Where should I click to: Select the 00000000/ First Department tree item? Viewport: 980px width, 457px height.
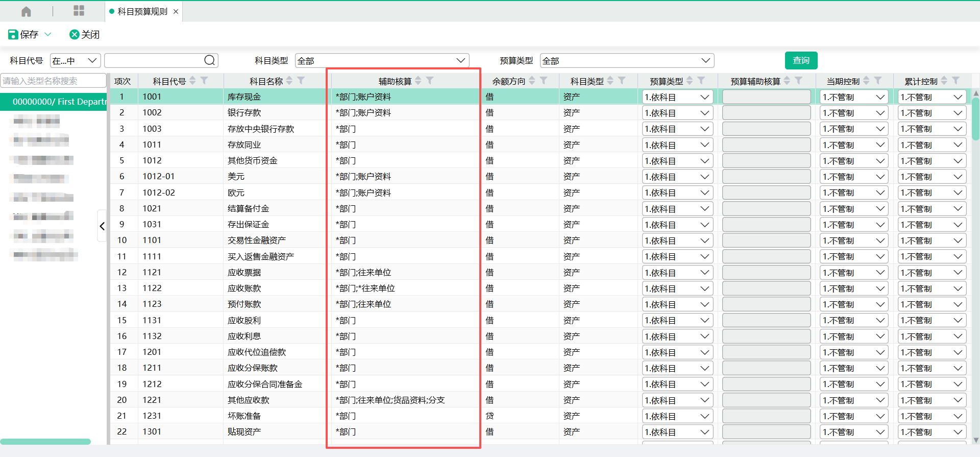click(56, 102)
